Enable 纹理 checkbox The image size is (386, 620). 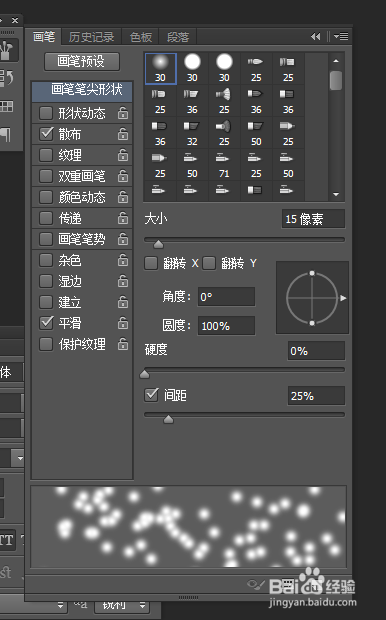click(46, 155)
